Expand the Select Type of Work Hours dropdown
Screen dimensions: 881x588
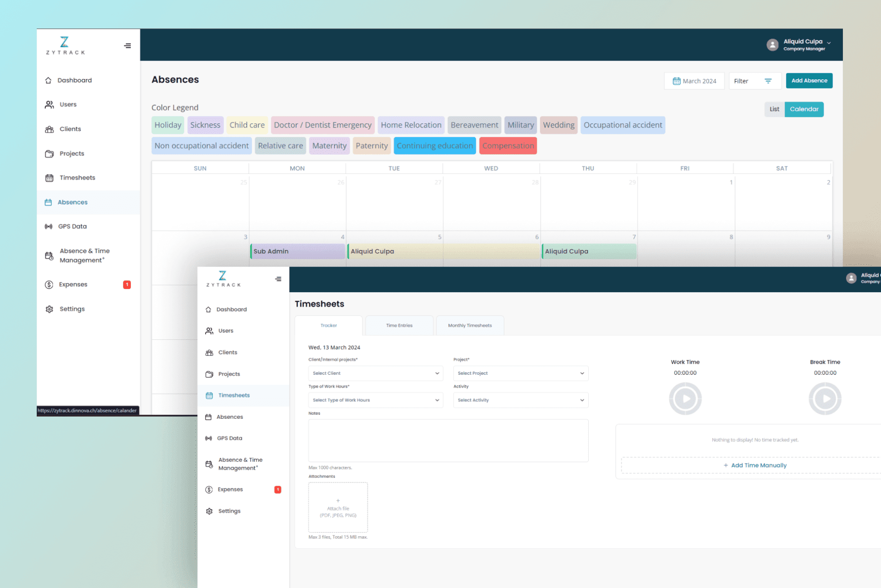pos(375,400)
